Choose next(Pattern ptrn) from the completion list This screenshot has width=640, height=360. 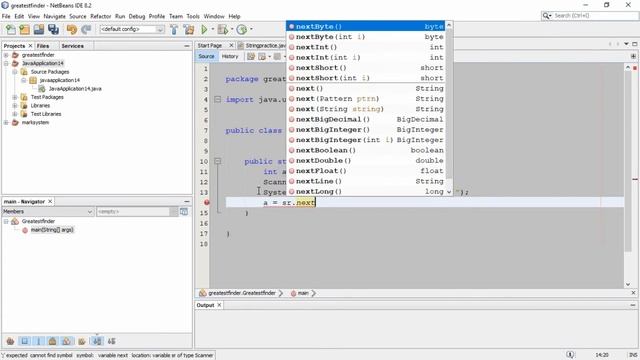tap(366, 99)
